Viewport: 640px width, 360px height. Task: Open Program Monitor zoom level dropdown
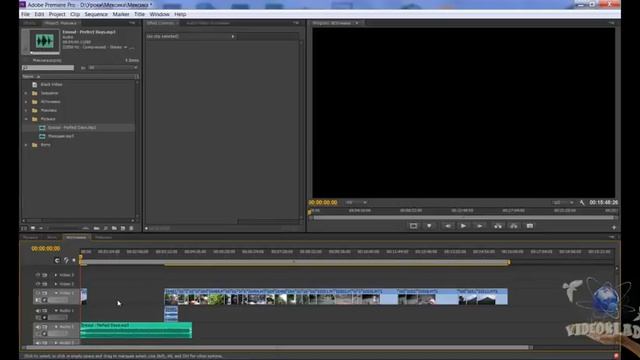point(356,202)
